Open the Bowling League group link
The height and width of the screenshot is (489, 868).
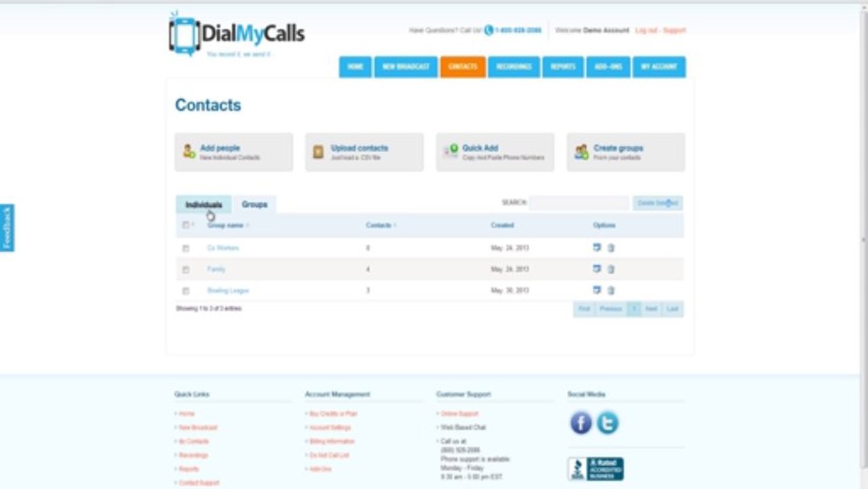228,291
